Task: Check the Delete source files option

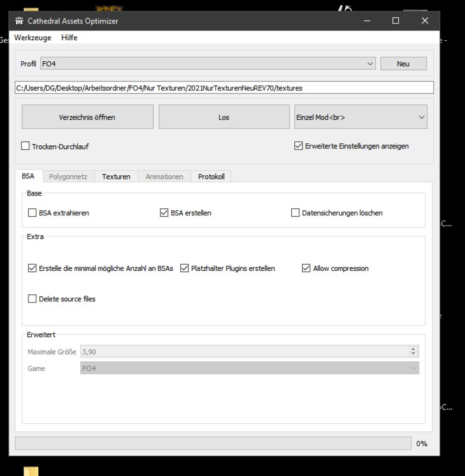Action: coord(32,298)
